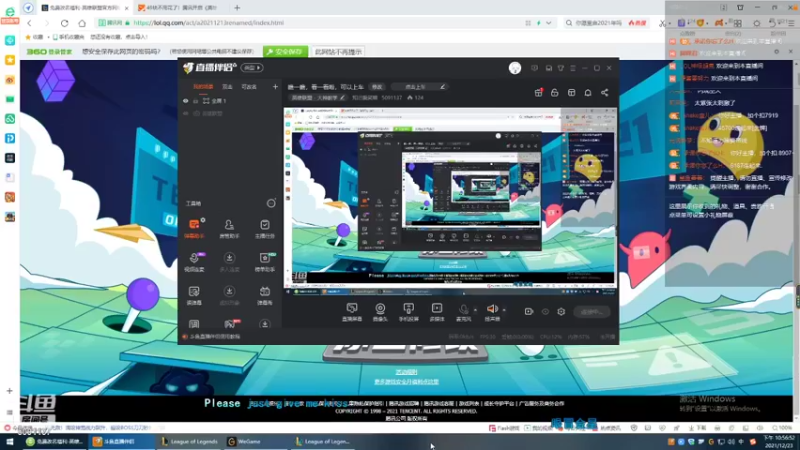Toggle visibility of the 全屏1 source
Image resolution: width=800 pixels, height=450 pixels.
coord(186,101)
